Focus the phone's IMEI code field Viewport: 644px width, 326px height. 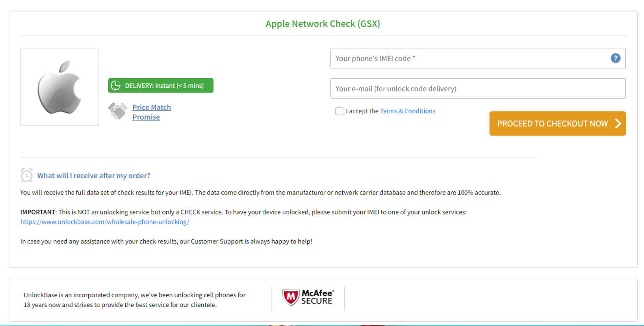click(470, 58)
